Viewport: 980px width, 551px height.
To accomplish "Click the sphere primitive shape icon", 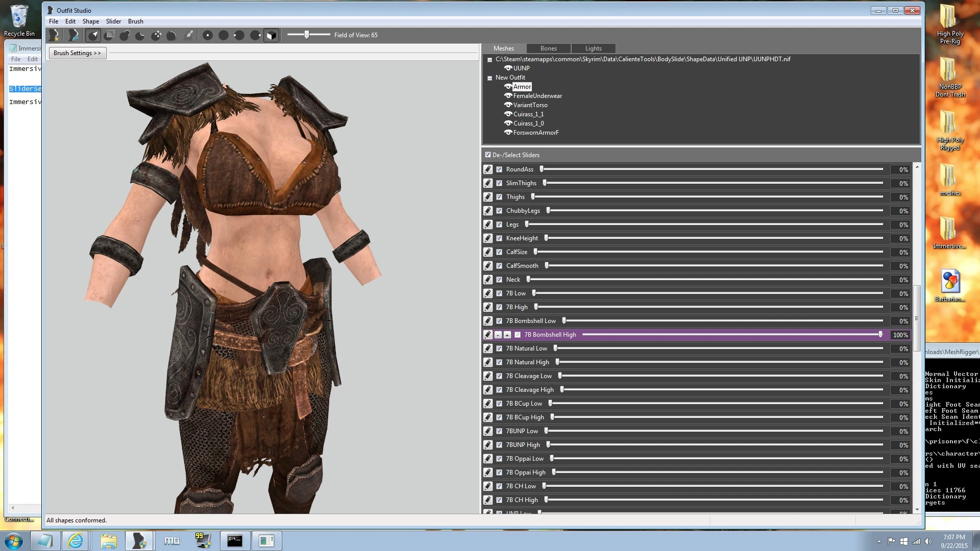I will pos(224,35).
